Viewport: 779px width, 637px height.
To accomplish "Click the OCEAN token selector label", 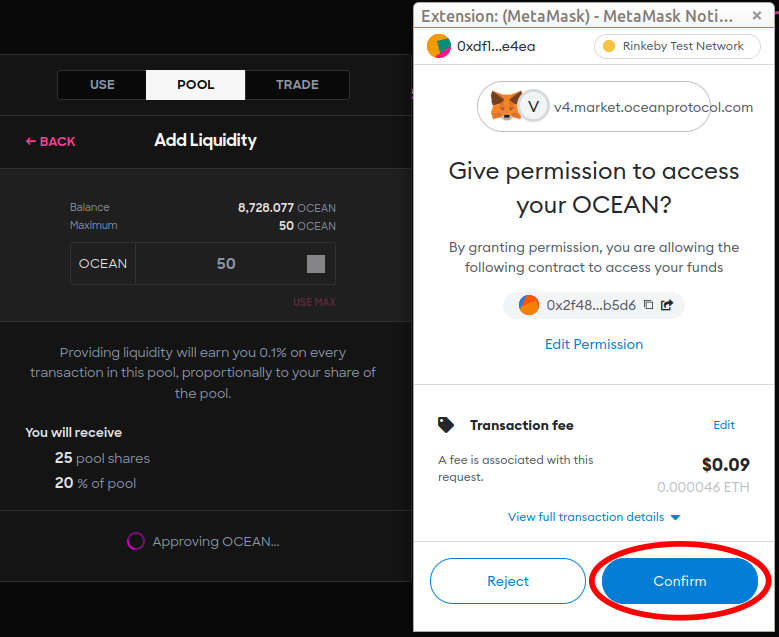I will pyautogui.click(x=103, y=263).
